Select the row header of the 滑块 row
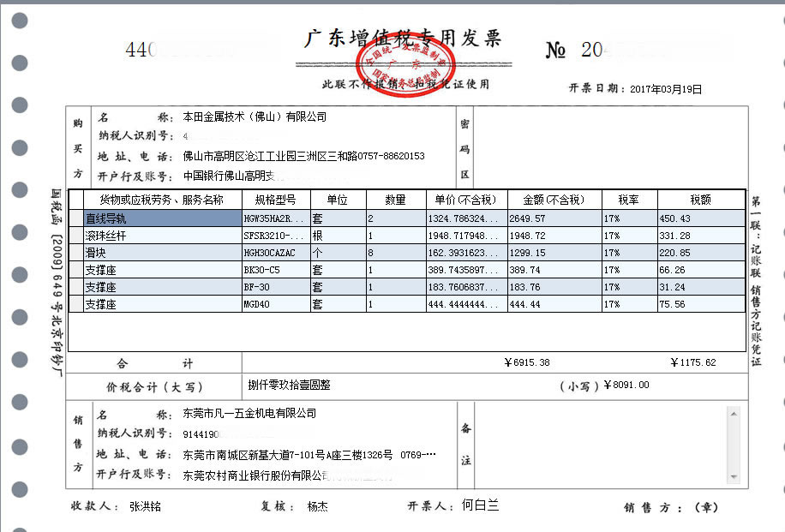 [76, 252]
